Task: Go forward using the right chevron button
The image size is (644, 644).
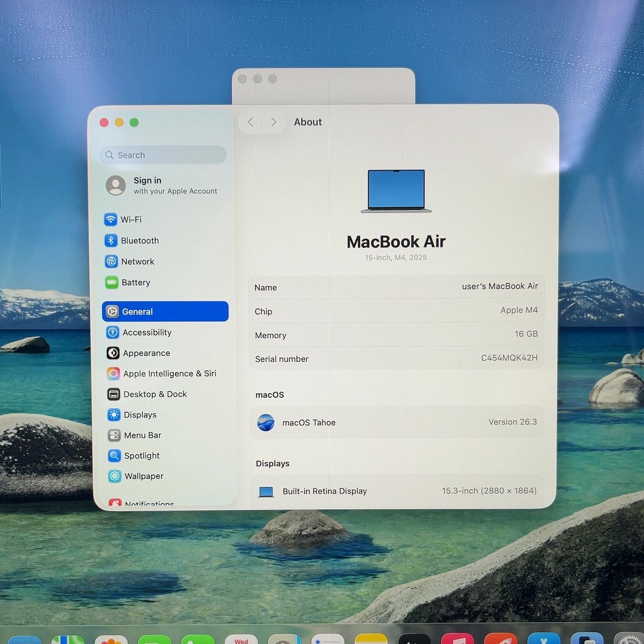Action: click(274, 122)
